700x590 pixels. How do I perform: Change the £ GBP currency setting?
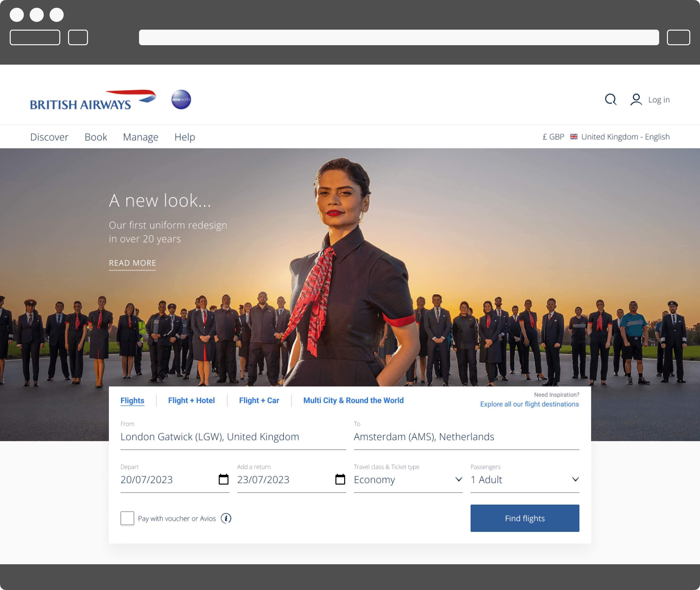tap(553, 137)
